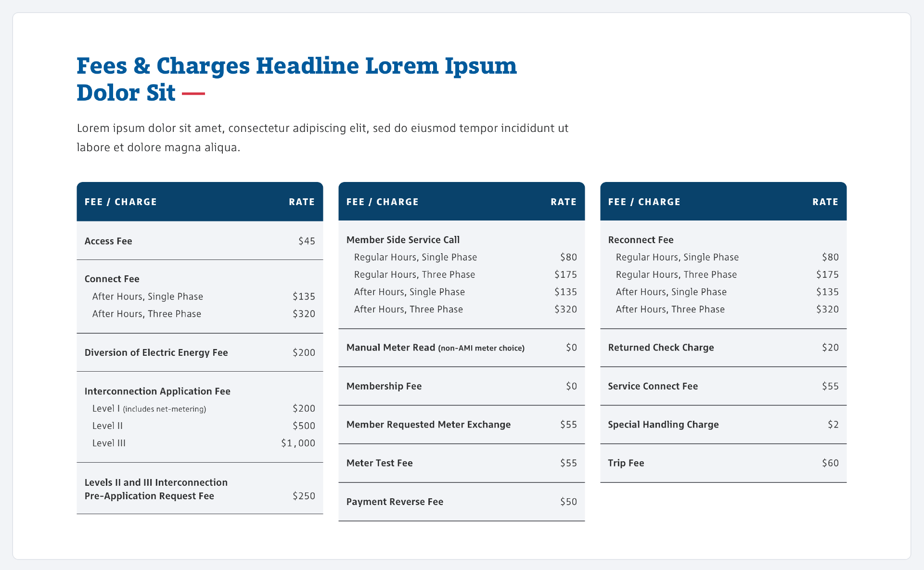Select the Meter Test Fee label
The image size is (924, 570).
click(380, 463)
